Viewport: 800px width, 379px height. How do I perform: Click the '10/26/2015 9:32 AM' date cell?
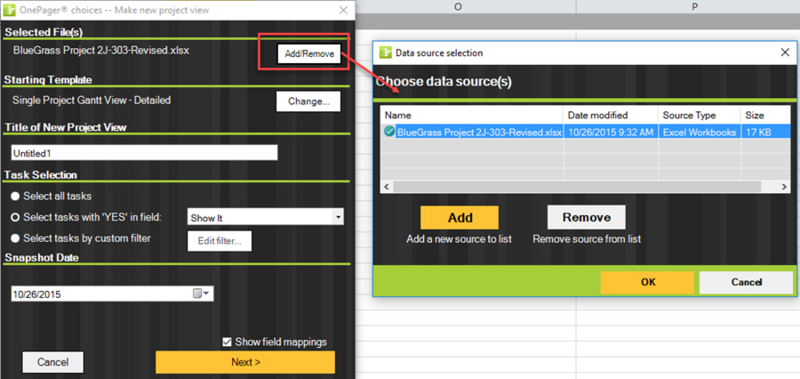pos(610,133)
